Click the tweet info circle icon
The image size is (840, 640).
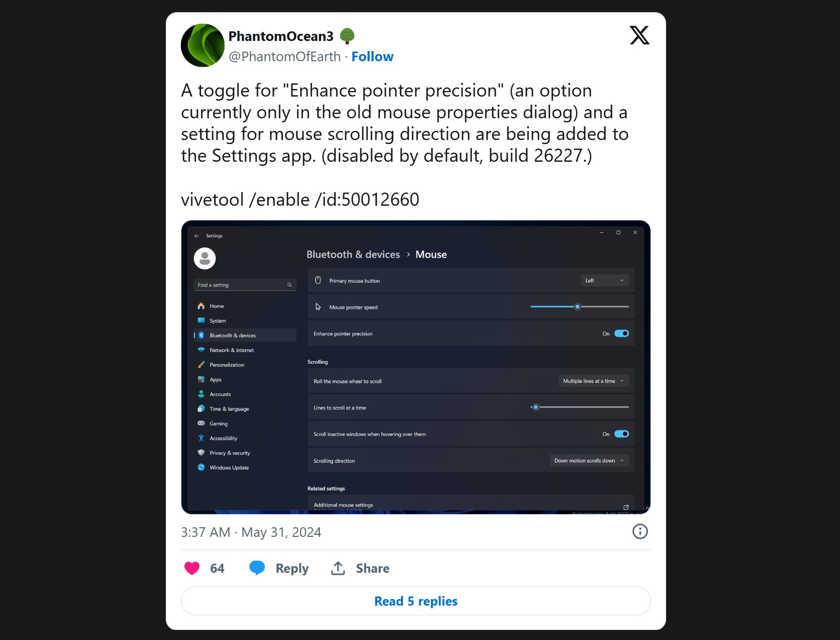[640, 531]
